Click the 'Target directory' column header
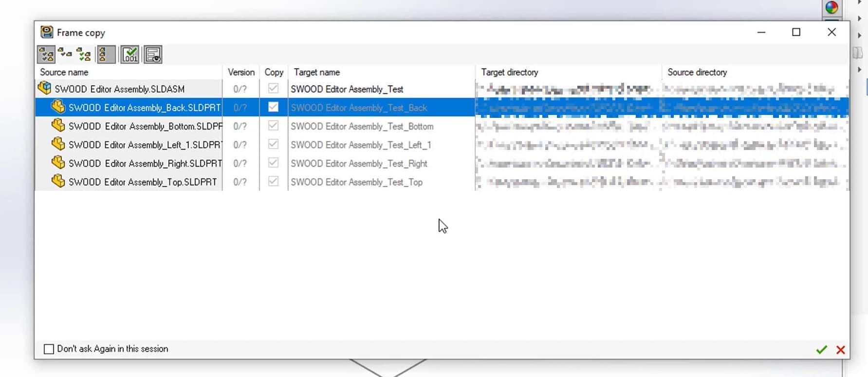 click(x=509, y=72)
